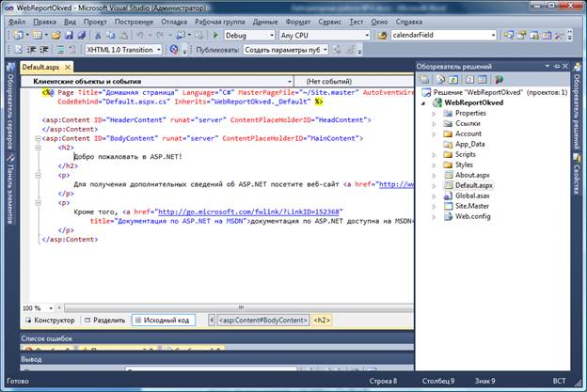587x392 pixels.
Task: Click Properties icon in Solution Explorer toolbar
Action: (x=424, y=79)
